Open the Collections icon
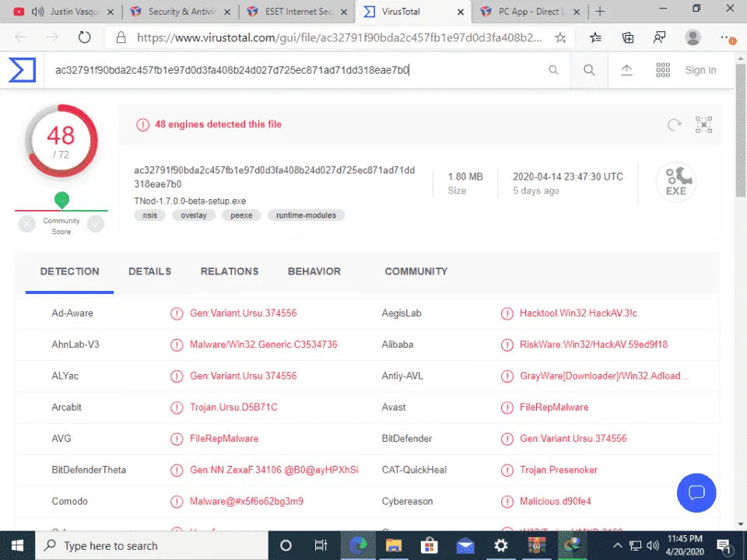The width and height of the screenshot is (747, 560). [x=628, y=37]
